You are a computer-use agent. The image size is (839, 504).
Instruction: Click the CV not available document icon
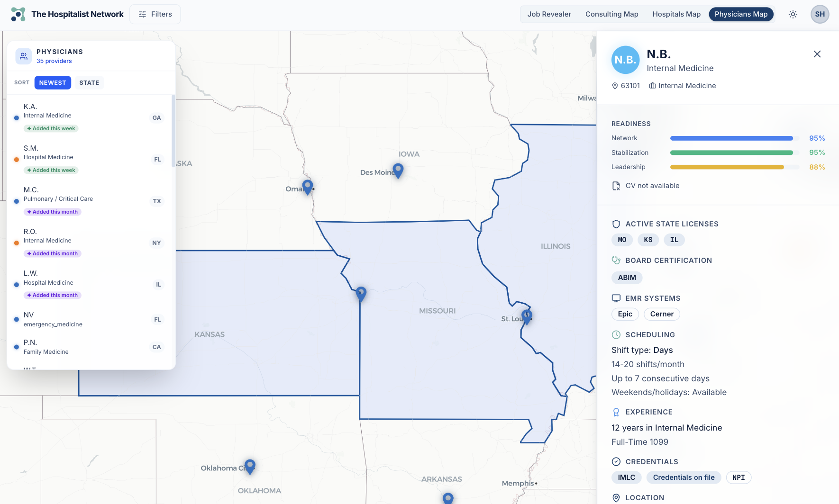[616, 186]
